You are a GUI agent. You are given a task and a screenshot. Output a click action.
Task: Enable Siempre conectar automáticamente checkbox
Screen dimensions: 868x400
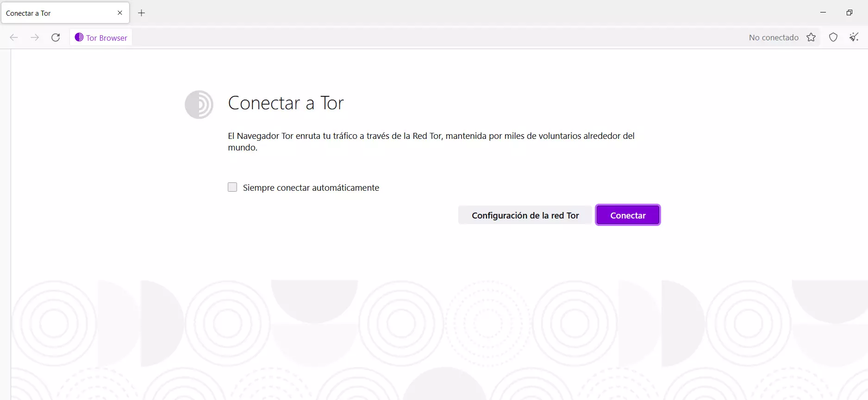[x=232, y=187]
